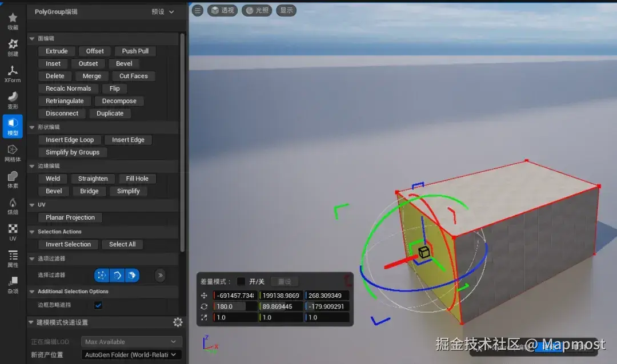Open the 网格体 mesh category
Image resolution: width=617 pixels, height=364 pixels.
click(13, 153)
